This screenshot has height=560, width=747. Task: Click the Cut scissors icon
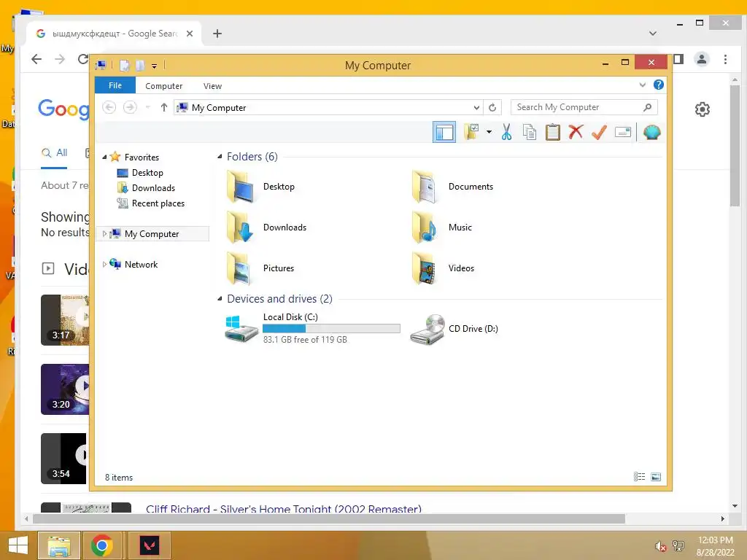pos(506,132)
